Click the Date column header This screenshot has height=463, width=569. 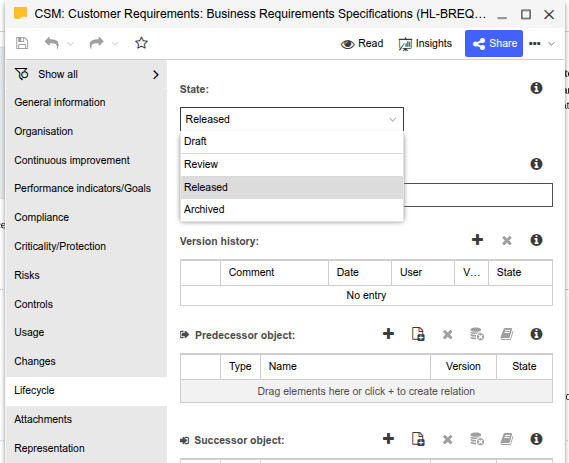(360, 273)
